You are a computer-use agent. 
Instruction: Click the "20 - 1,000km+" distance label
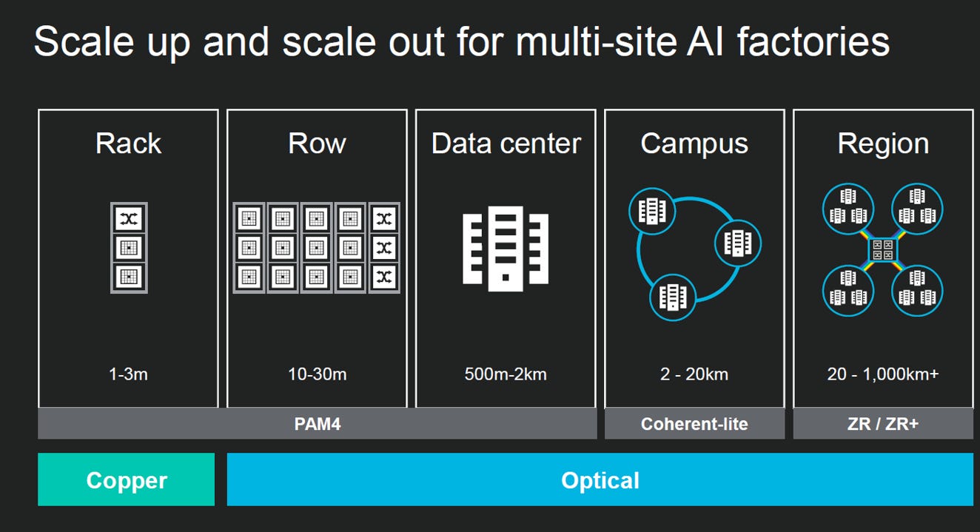click(x=883, y=374)
